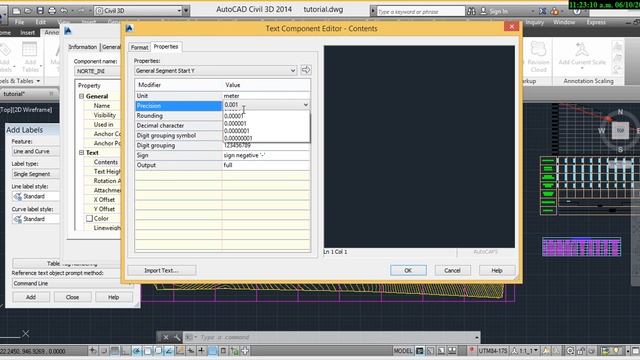Open the Label type dropdown showing Single Segment

36,174
